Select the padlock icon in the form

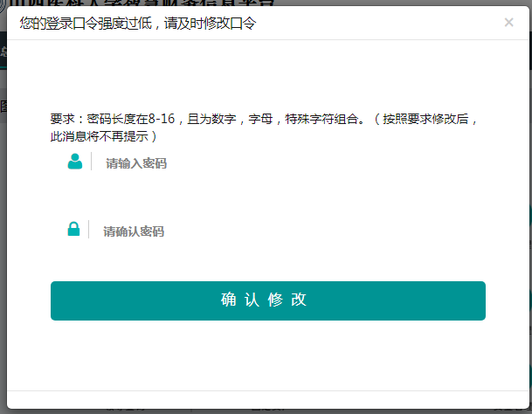pos(73,229)
